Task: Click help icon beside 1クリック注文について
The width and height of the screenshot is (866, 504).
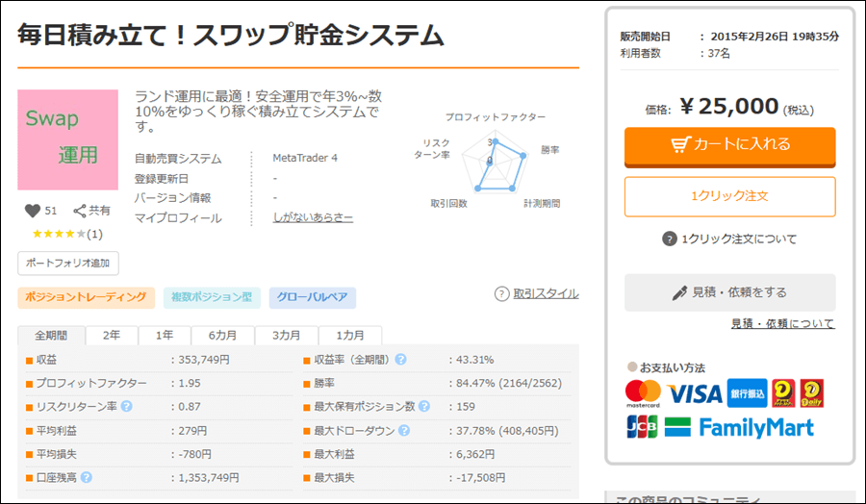Action: click(669, 239)
